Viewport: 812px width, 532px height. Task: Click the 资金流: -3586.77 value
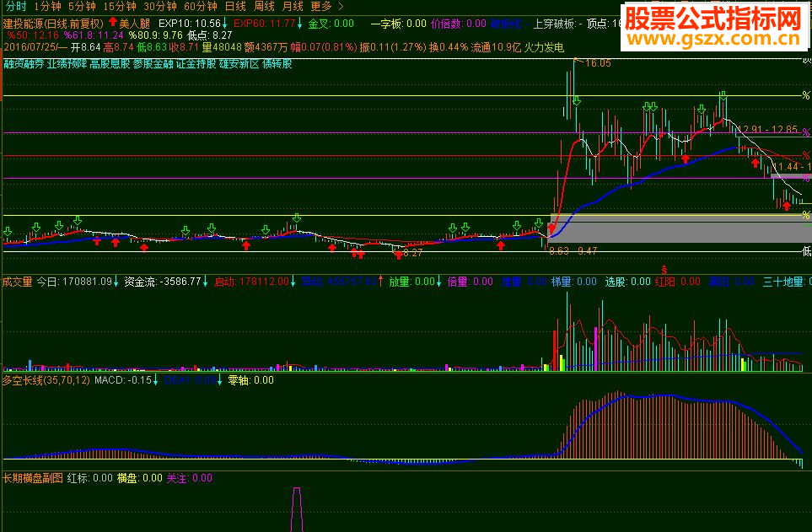click(x=162, y=282)
